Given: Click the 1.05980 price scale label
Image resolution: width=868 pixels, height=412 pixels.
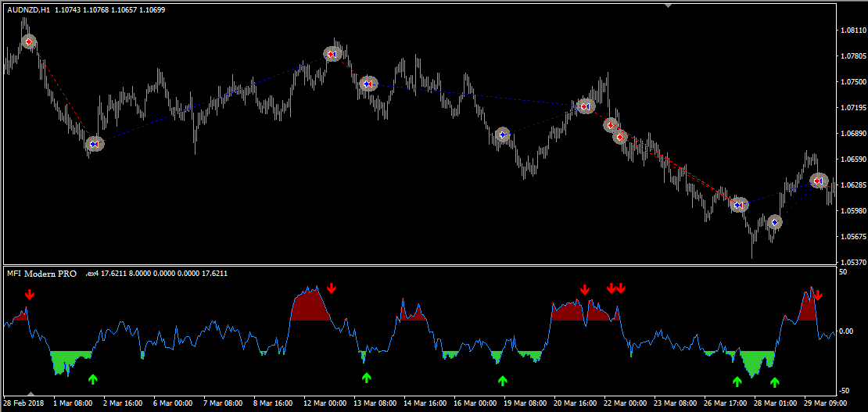Looking at the screenshot, I should click(853, 211).
